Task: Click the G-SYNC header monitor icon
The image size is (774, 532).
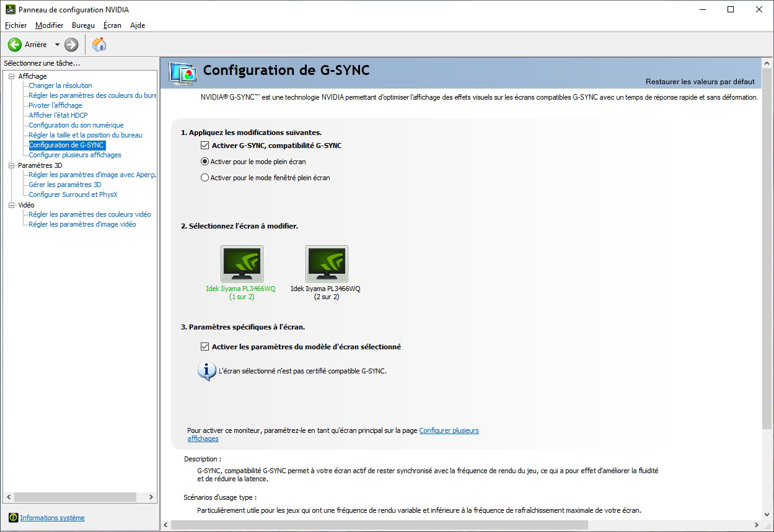Action: click(x=183, y=74)
